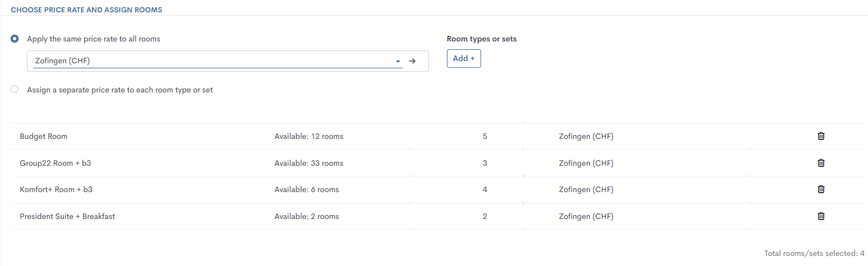The image size is (868, 266).
Task: Open the Zofingen (CHF) price rate dropdown
Action: click(213, 61)
